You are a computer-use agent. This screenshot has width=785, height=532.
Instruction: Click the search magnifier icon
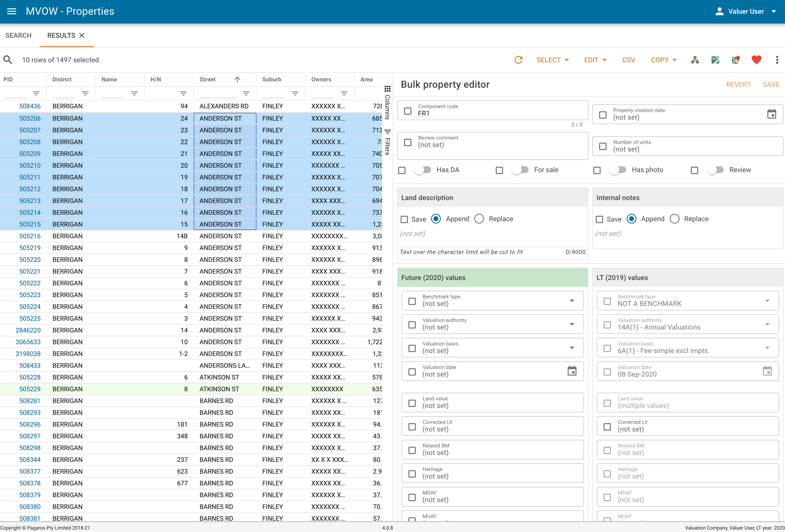tap(8, 60)
